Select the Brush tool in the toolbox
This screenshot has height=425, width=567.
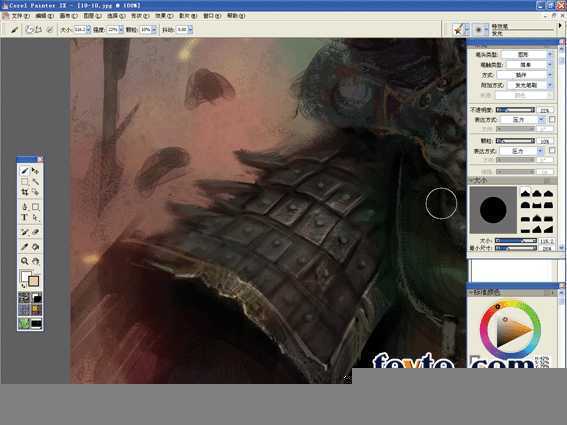point(25,171)
